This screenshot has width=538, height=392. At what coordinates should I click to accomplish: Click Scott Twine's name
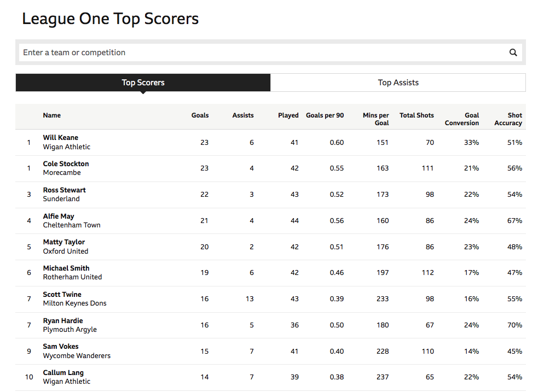62,295
